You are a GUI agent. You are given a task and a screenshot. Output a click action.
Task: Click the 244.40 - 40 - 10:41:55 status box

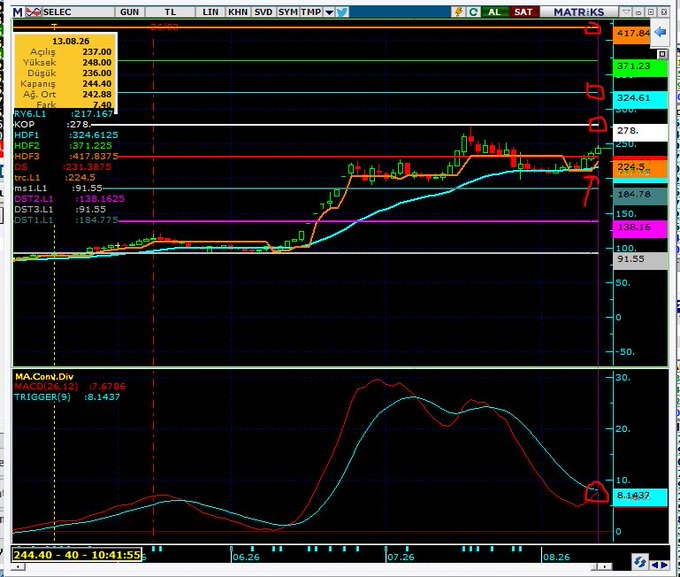tap(77, 555)
